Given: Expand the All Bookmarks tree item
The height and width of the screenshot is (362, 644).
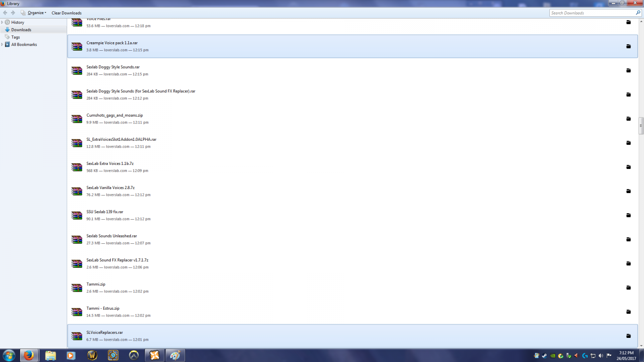Looking at the screenshot, I should [x=2, y=45].
